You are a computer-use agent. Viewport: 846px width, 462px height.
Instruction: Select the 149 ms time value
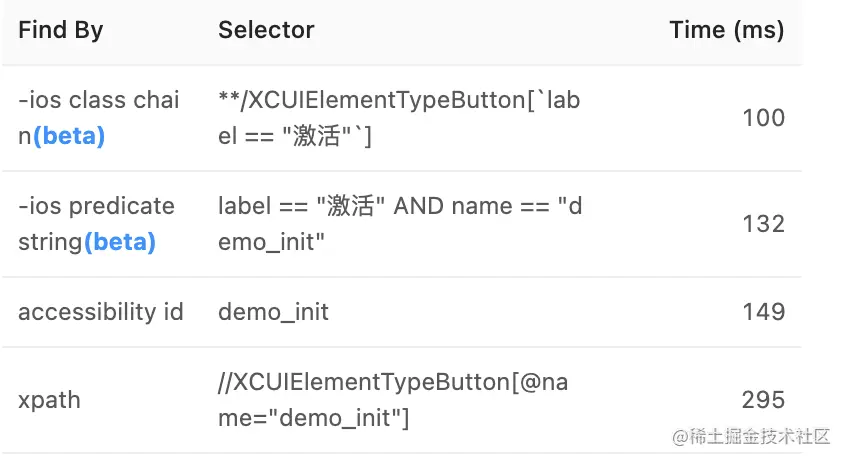coord(763,312)
